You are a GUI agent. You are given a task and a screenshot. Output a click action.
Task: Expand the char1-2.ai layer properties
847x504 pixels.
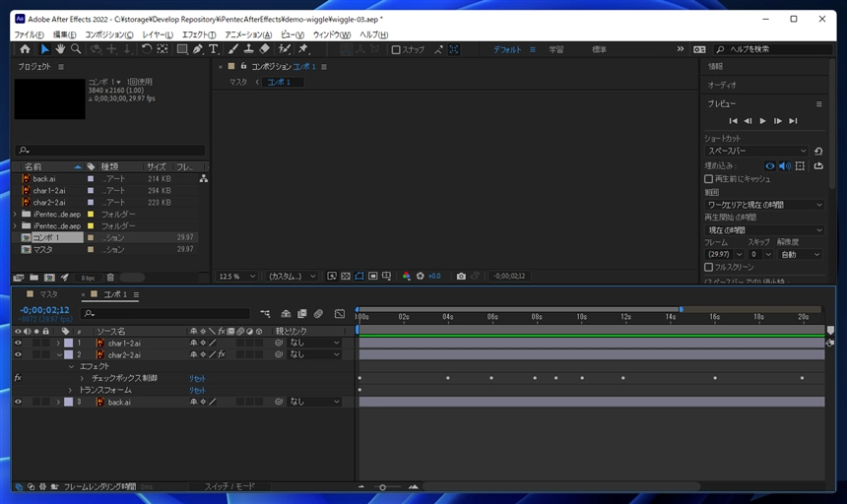click(x=58, y=344)
